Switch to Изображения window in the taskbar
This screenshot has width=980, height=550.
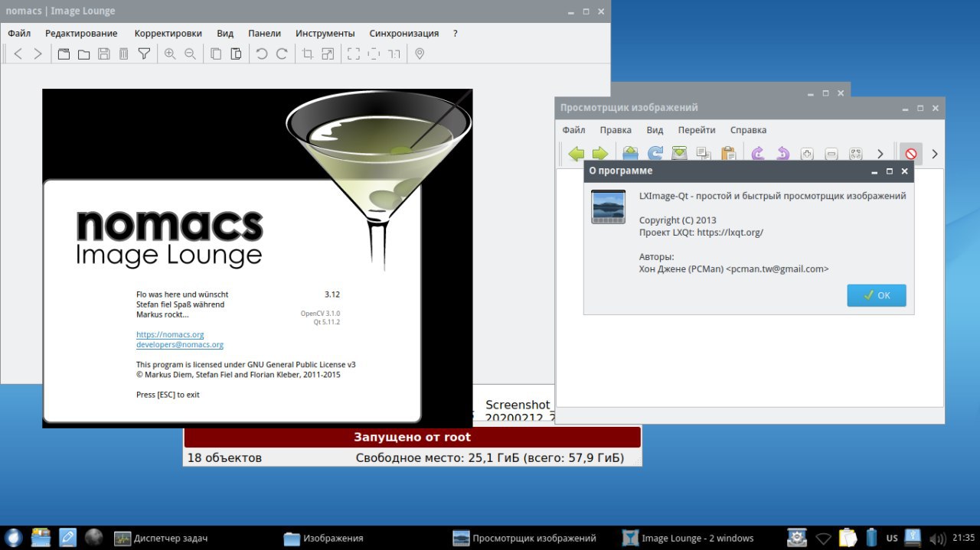tap(323, 538)
